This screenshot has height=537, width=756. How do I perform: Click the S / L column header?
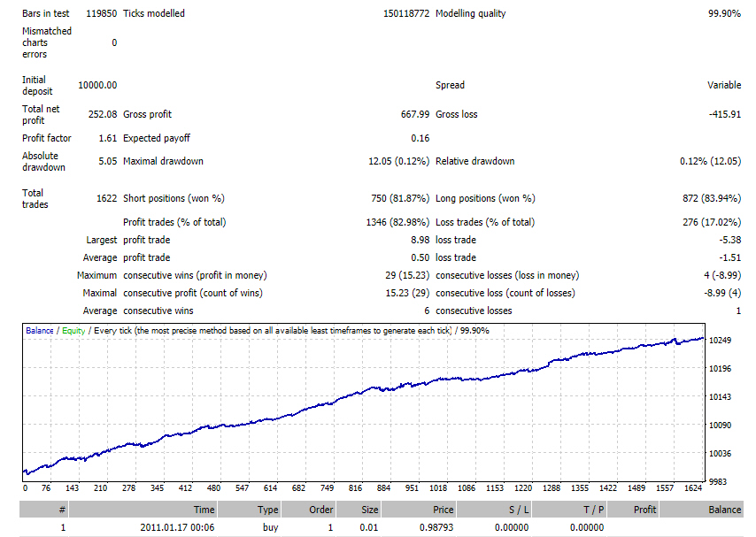tap(493, 510)
